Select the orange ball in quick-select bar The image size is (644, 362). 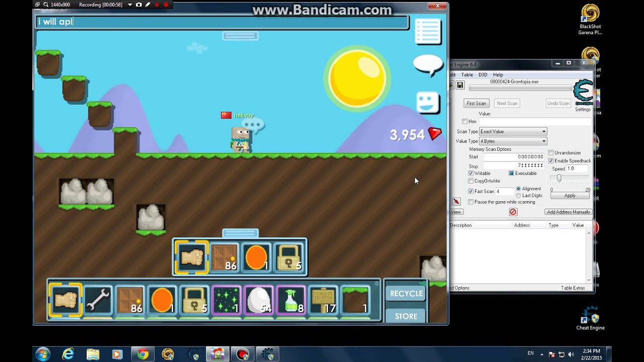[x=257, y=257]
